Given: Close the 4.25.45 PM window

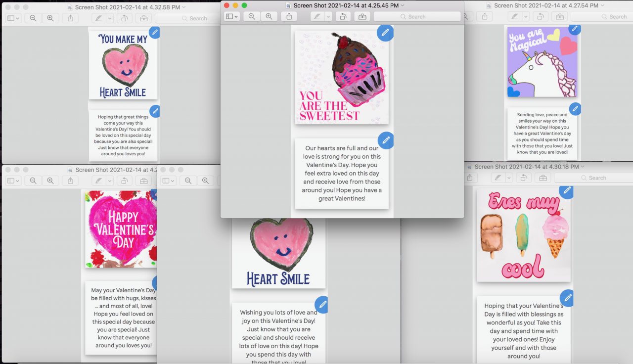Looking at the screenshot, I should (227, 5).
